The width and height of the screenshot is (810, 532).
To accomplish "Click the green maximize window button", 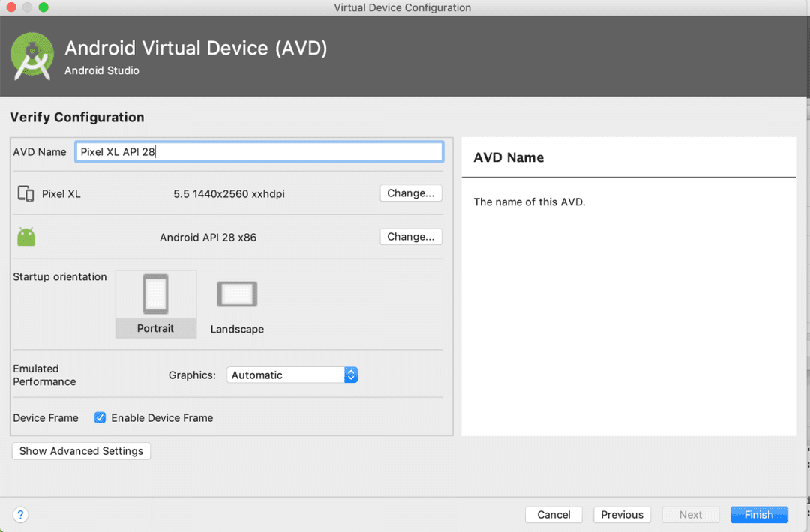I will (43, 7).
